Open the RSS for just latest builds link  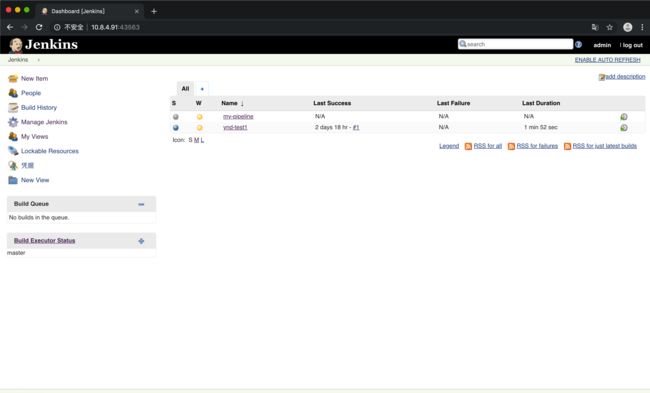[605, 146]
